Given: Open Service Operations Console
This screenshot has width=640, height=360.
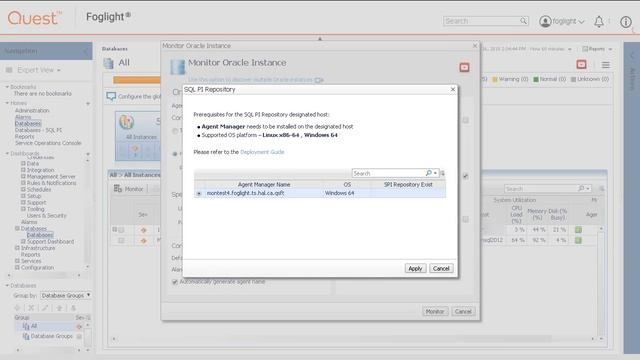Looking at the screenshot, I should (48, 143).
